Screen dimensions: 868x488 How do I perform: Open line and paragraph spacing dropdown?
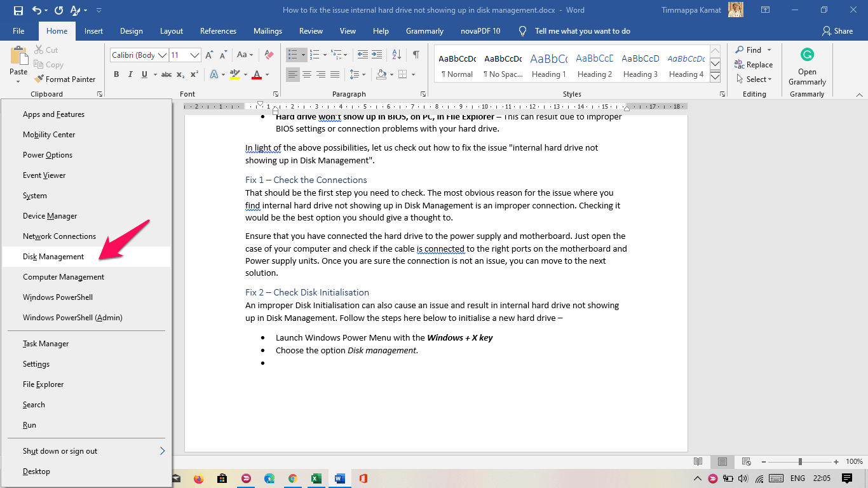click(x=357, y=75)
